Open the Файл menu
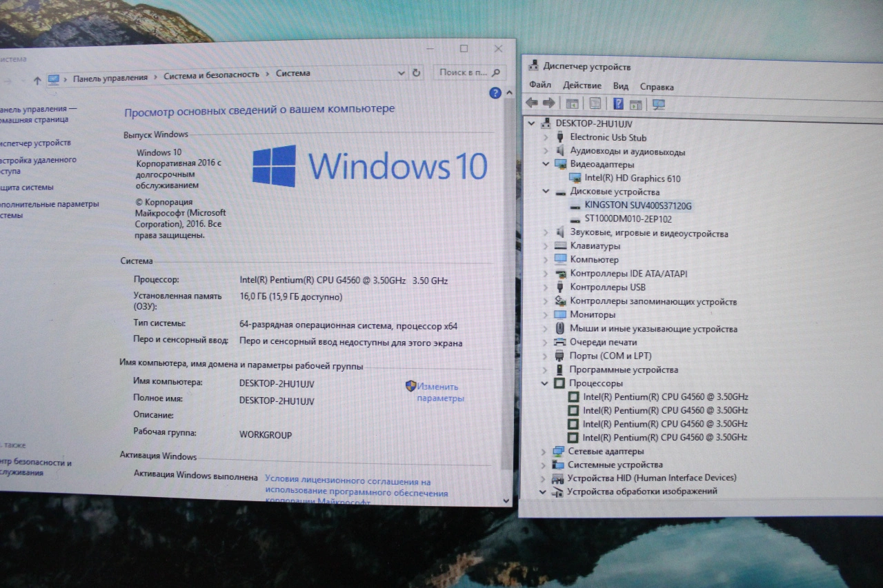The image size is (883, 588). pos(540,85)
